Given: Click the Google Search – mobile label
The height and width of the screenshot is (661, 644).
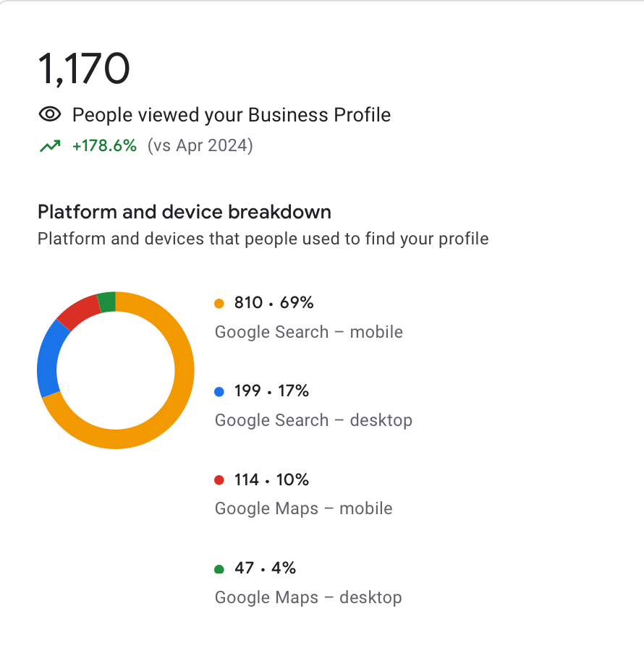Looking at the screenshot, I should (x=309, y=332).
